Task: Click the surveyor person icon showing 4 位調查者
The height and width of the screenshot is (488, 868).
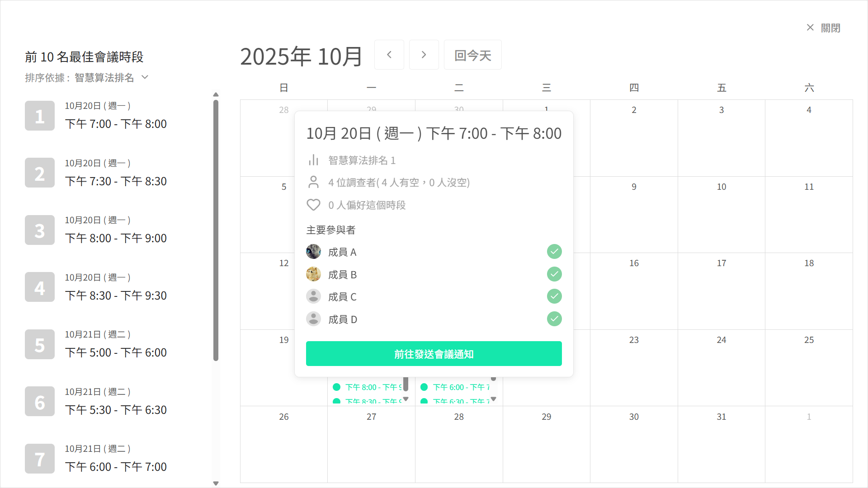Action: tap(313, 182)
